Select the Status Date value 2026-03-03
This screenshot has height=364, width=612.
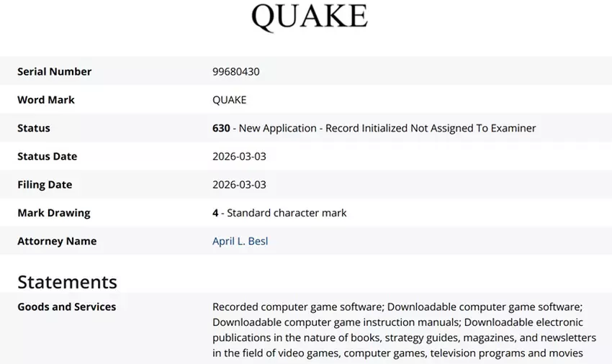click(x=239, y=156)
